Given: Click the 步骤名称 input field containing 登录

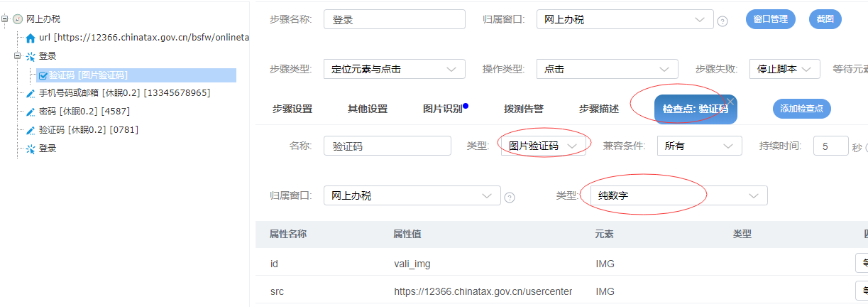Looking at the screenshot, I should [x=394, y=19].
